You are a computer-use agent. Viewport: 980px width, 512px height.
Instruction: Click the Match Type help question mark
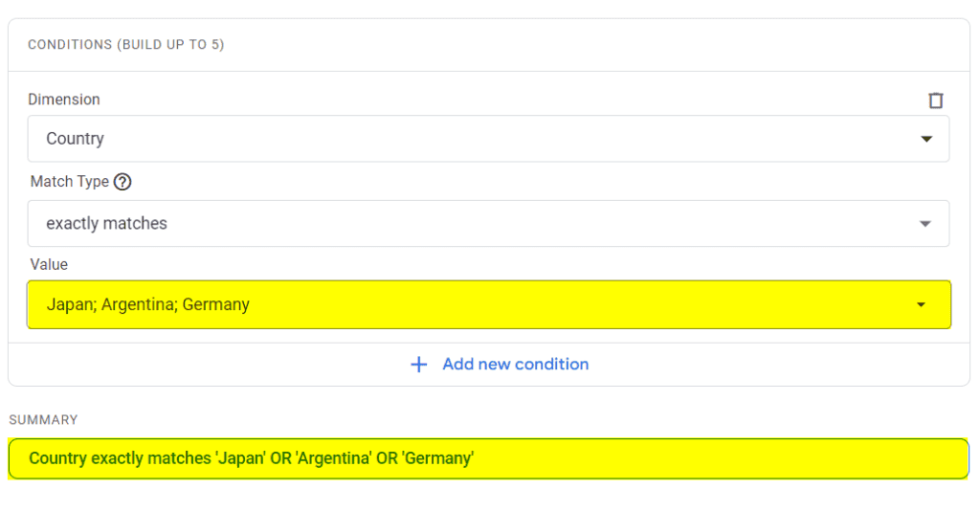[x=122, y=182]
